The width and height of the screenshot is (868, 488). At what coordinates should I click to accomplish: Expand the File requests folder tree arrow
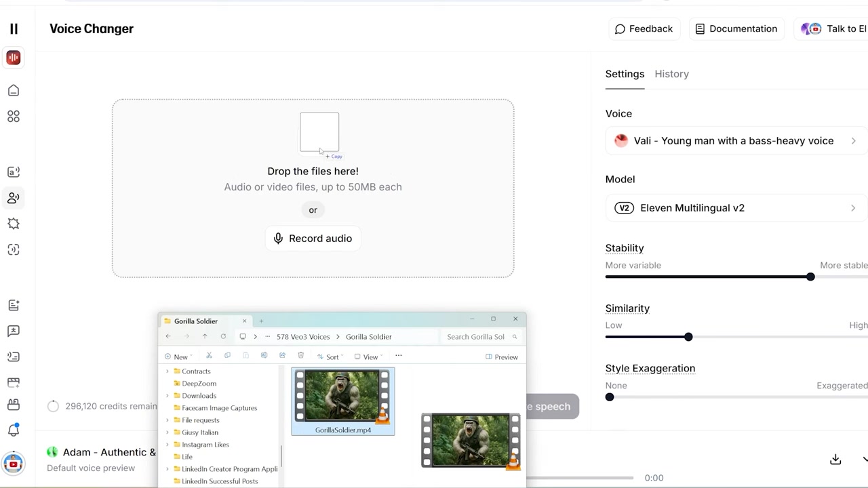(x=167, y=420)
